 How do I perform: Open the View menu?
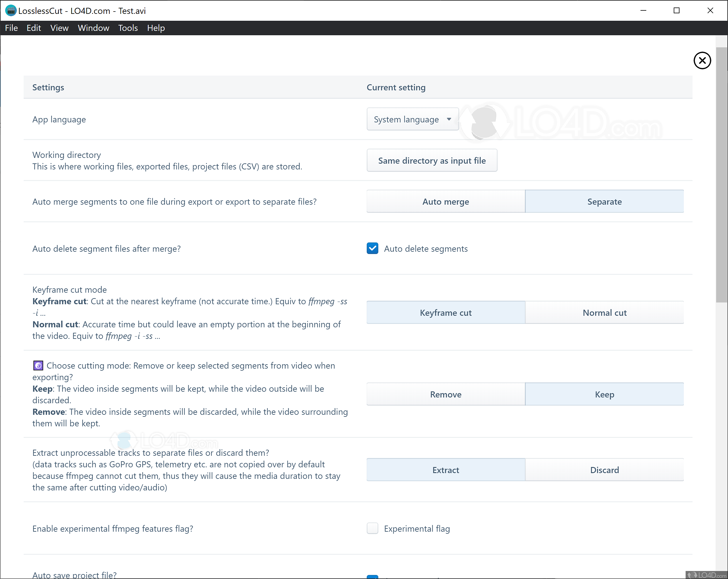59,28
